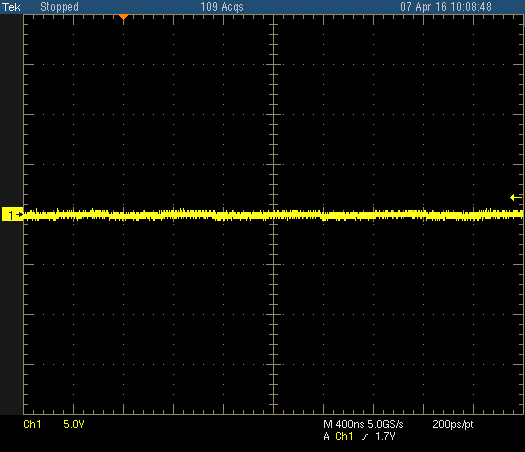The height and width of the screenshot is (452, 525).
Task: Click the rising edge trigger slope icon
Action: [x=365, y=437]
